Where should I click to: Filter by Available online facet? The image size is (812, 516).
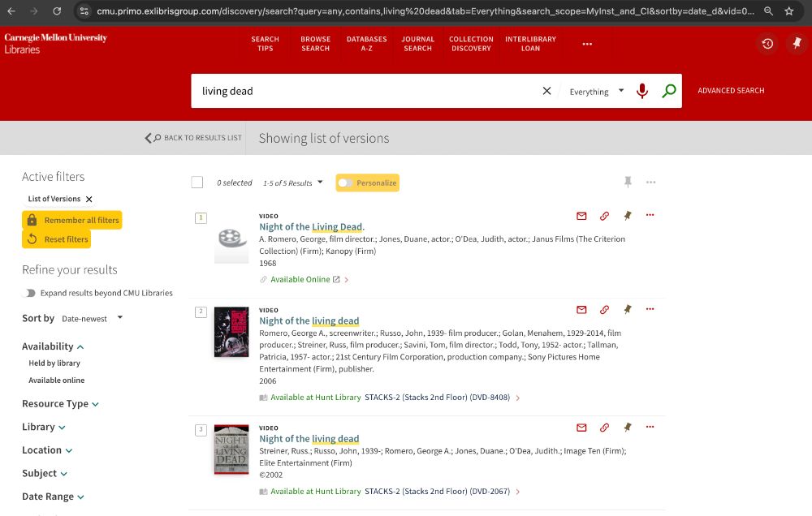pyautogui.click(x=57, y=381)
